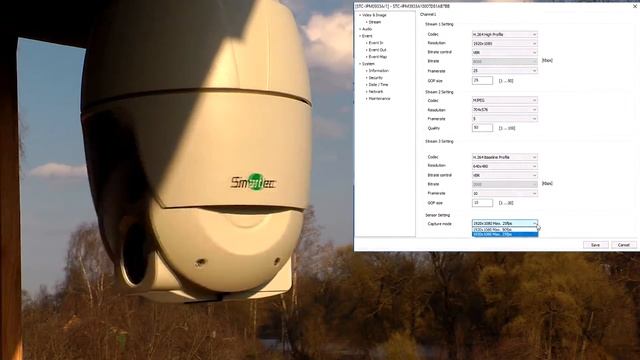Select Information tree item
The height and width of the screenshot is (360, 640).
tap(379, 71)
